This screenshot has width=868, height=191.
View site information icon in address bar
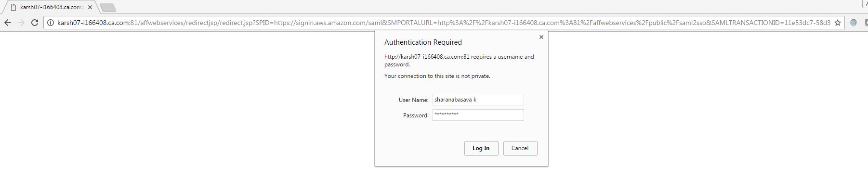tap(50, 23)
